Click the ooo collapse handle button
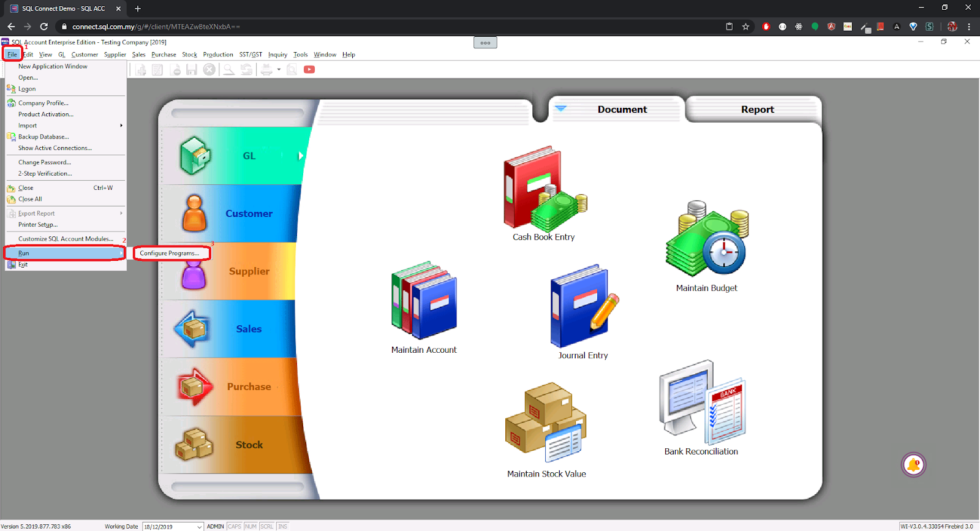 click(485, 43)
